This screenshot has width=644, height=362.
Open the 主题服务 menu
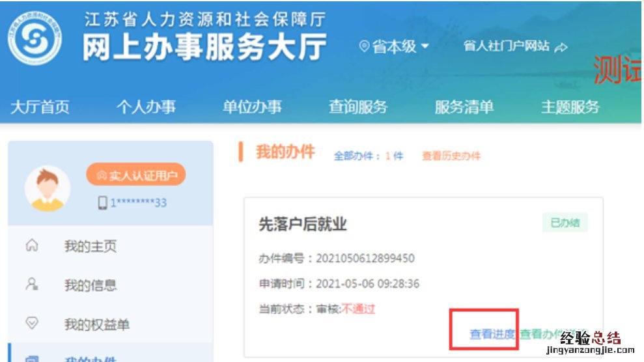tap(570, 107)
